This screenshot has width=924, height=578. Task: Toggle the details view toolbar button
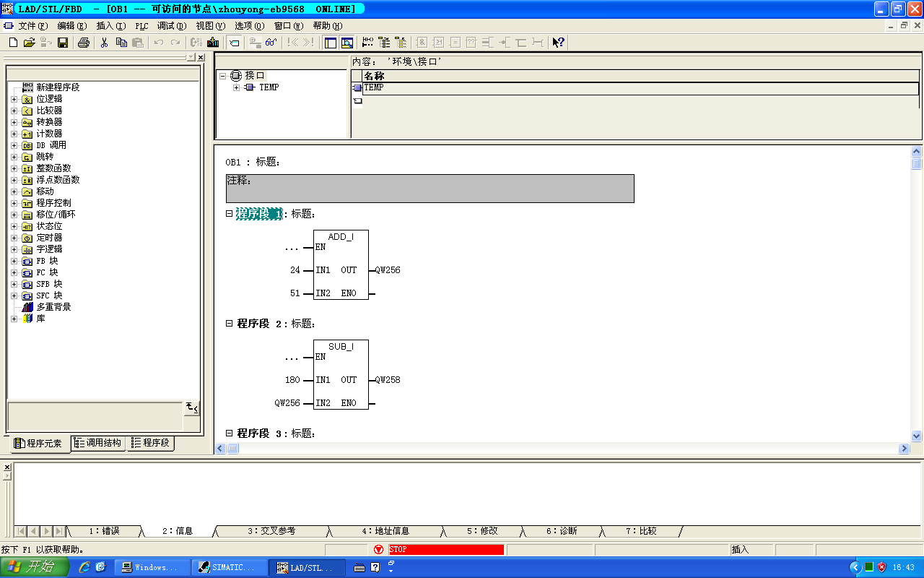pos(347,43)
